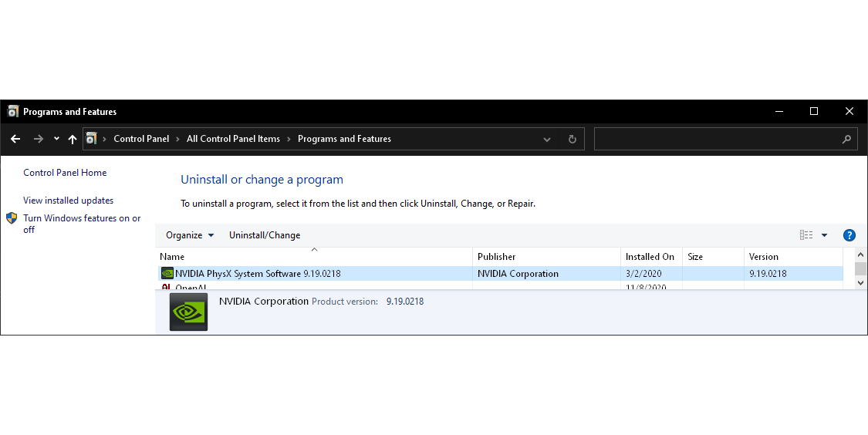Select All Control Panel Items breadcrumb
This screenshot has height=435, width=868.
pyautogui.click(x=233, y=139)
